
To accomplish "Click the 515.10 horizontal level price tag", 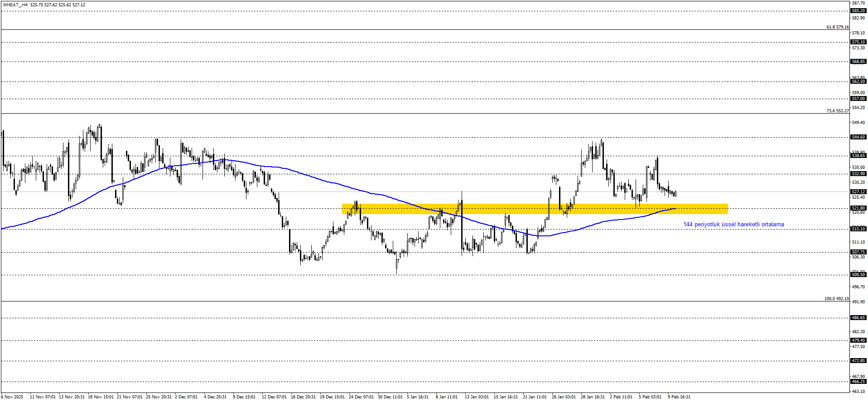I will tap(858, 229).
